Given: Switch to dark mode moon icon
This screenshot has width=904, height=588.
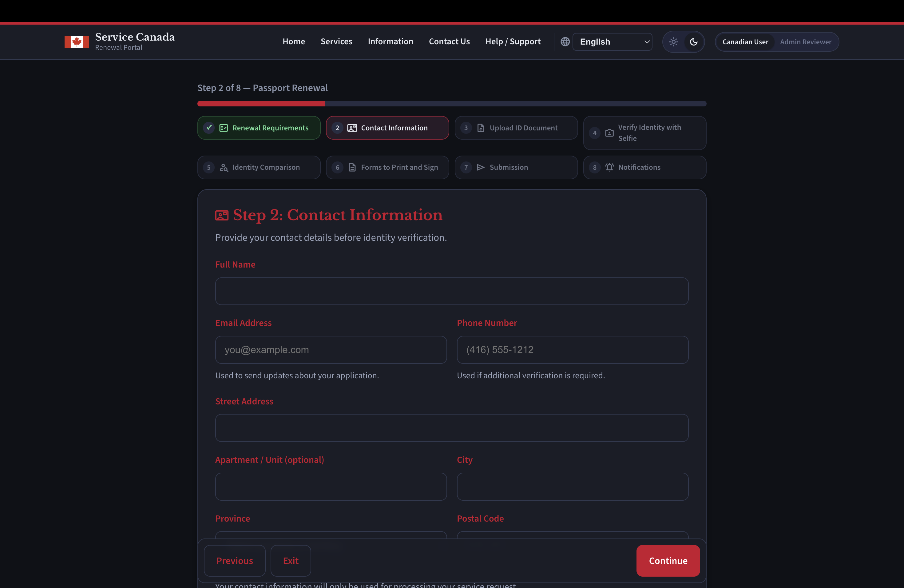Looking at the screenshot, I should point(694,42).
